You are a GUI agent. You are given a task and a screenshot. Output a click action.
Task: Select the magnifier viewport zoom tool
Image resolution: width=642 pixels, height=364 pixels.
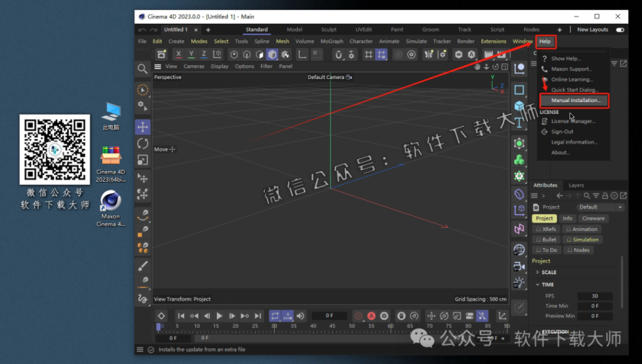point(142,69)
